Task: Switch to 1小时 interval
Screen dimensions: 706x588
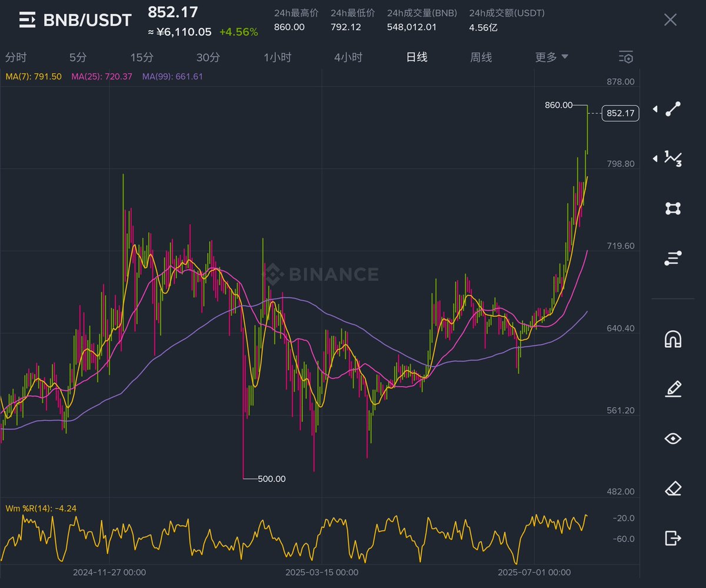Action: point(277,57)
